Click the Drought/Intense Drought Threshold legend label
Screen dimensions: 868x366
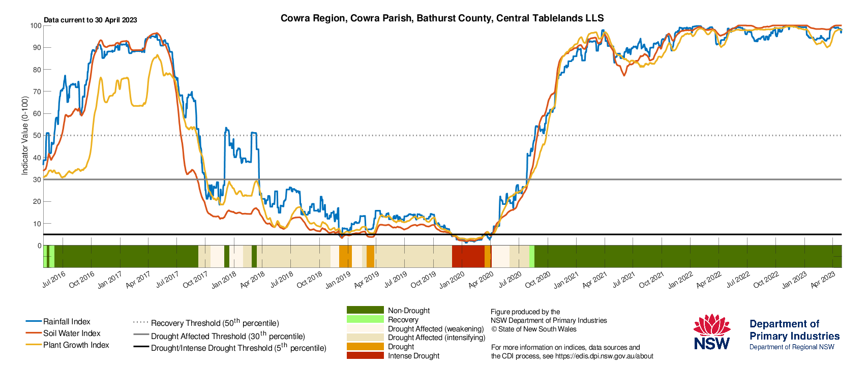click(x=238, y=347)
